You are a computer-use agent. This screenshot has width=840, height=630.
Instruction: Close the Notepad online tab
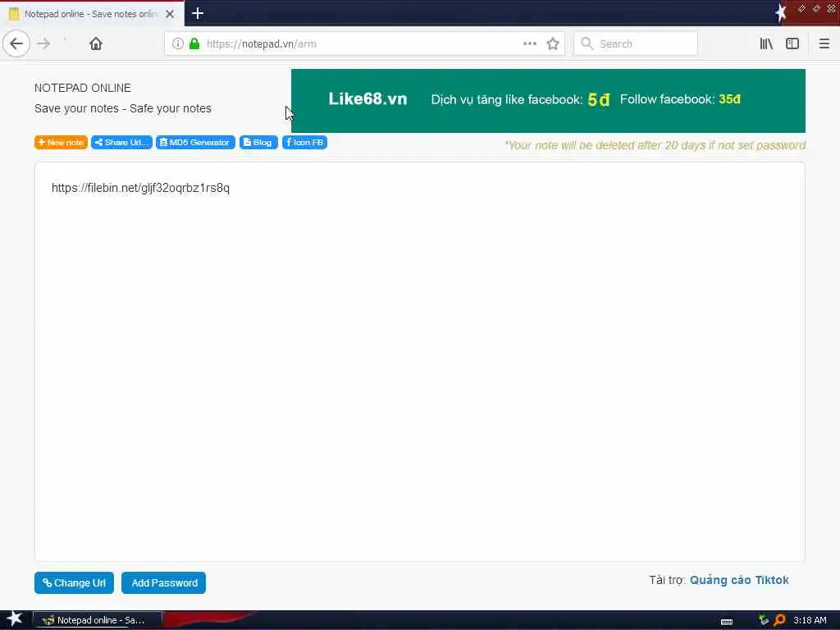click(170, 14)
